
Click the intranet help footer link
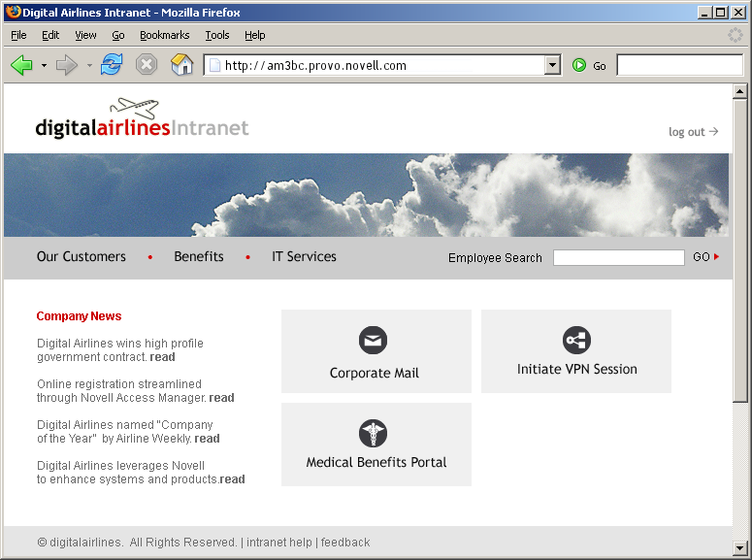(x=279, y=543)
